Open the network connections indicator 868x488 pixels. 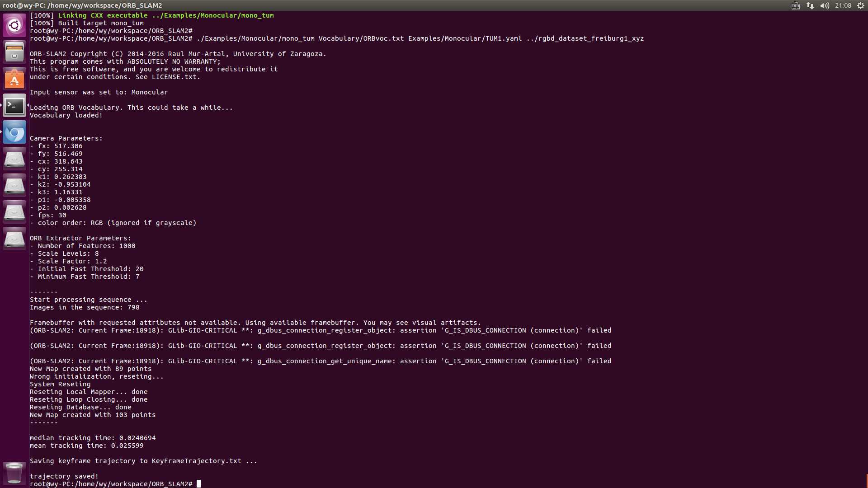810,5
